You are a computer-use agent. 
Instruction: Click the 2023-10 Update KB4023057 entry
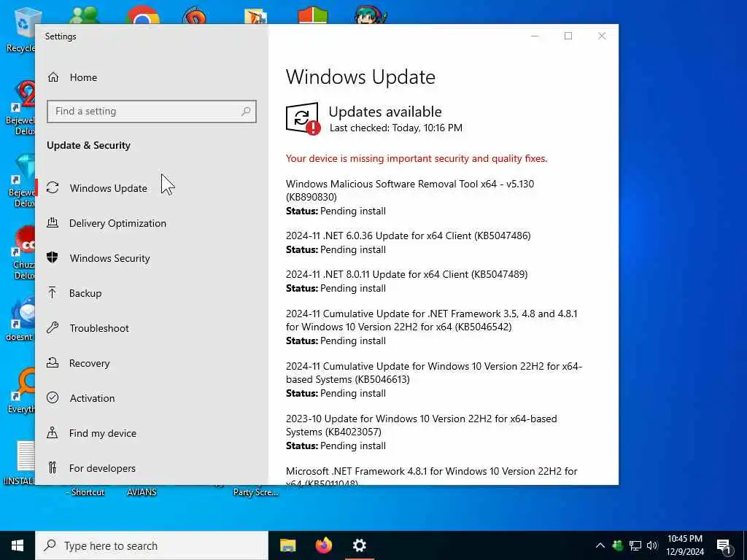(421, 432)
